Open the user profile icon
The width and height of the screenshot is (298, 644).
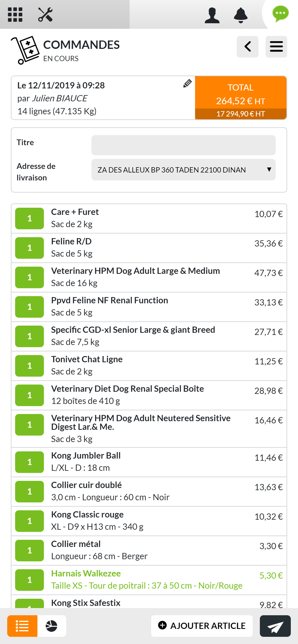tap(212, 15)
